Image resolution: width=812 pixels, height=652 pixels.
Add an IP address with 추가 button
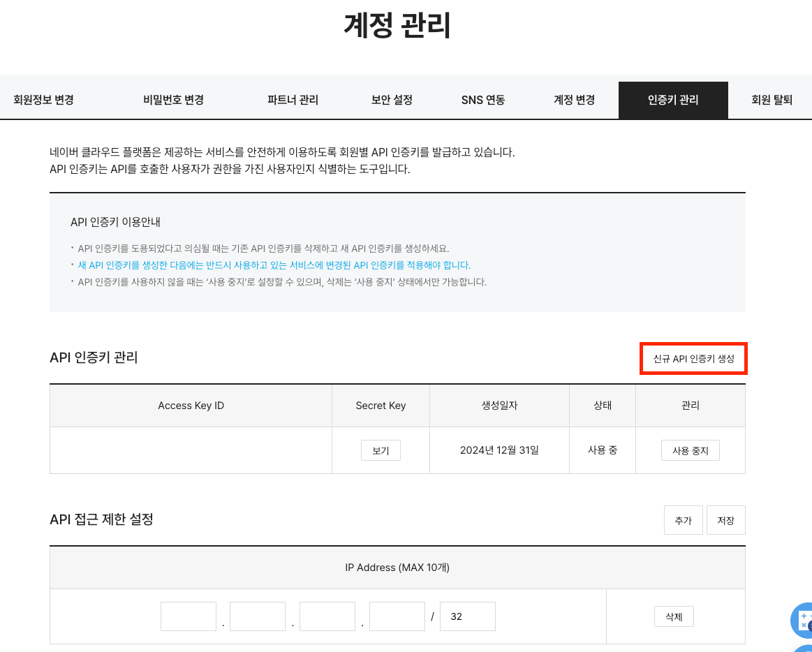tap(684, 520)
